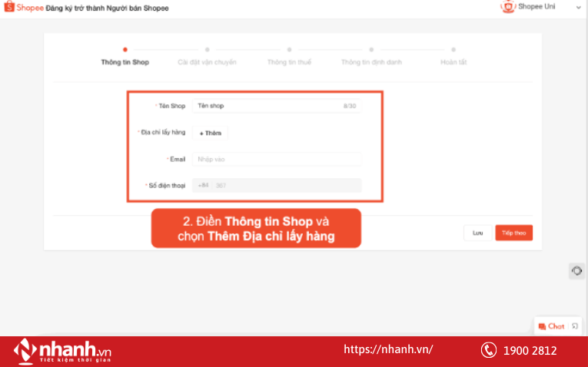Image resolution: width=588 pixels, height=367 pixels.
Task: Click the Số điện thoại phone field
Action: click(x=277, y=185)
